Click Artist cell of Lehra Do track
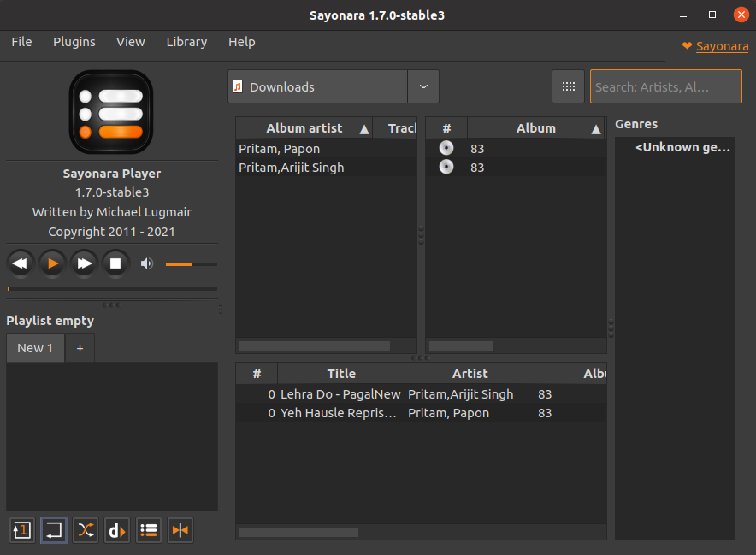756x555 pixels. [x=460, y=394]
